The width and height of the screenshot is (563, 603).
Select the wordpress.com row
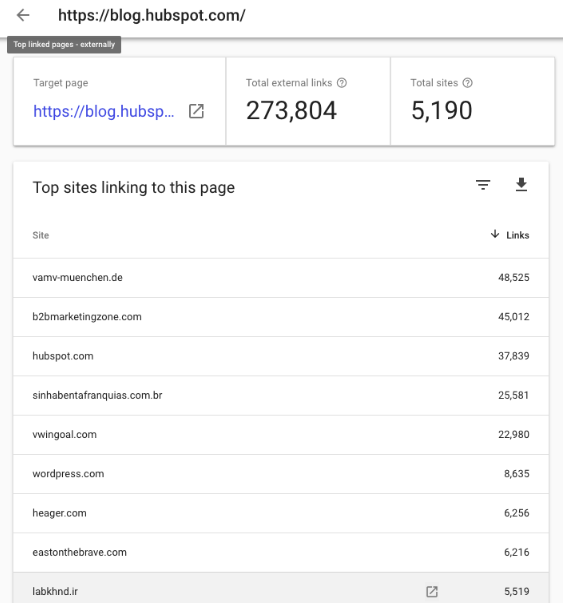281,474
